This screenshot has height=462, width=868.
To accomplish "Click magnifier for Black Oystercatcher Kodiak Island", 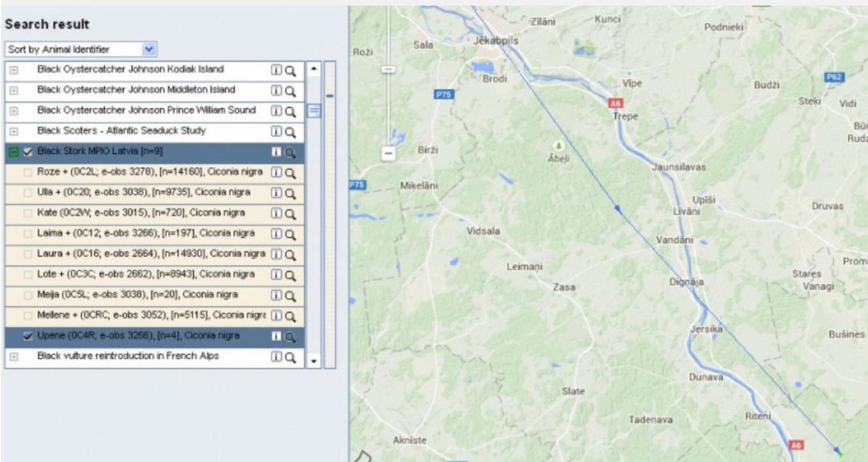I will click(290, 70).
